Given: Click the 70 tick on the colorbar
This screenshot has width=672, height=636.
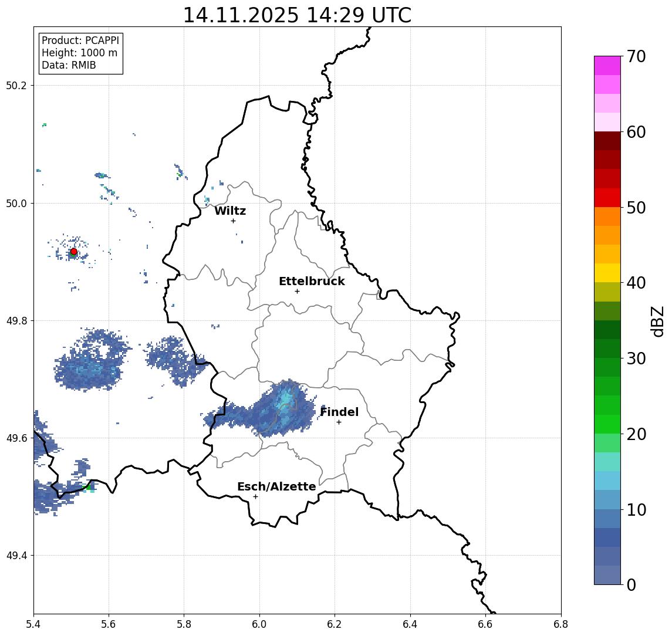Looking at the screenshot, I should (x=636, y=56).
